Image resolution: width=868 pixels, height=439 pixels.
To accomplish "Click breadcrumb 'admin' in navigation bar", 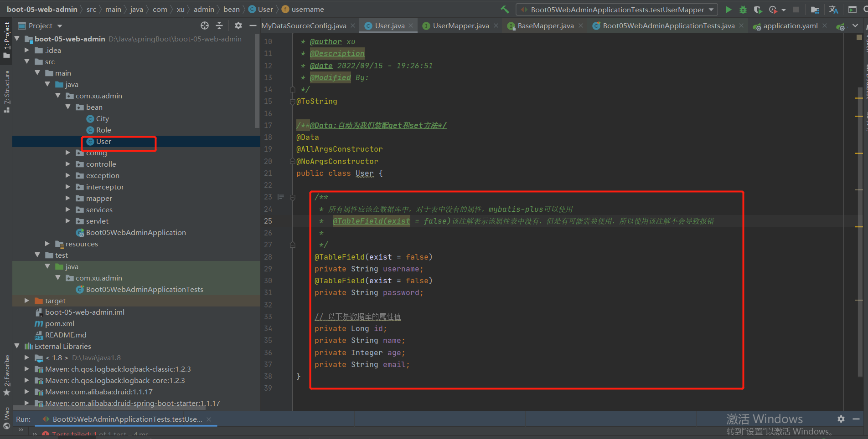I will tap(204, 9).
